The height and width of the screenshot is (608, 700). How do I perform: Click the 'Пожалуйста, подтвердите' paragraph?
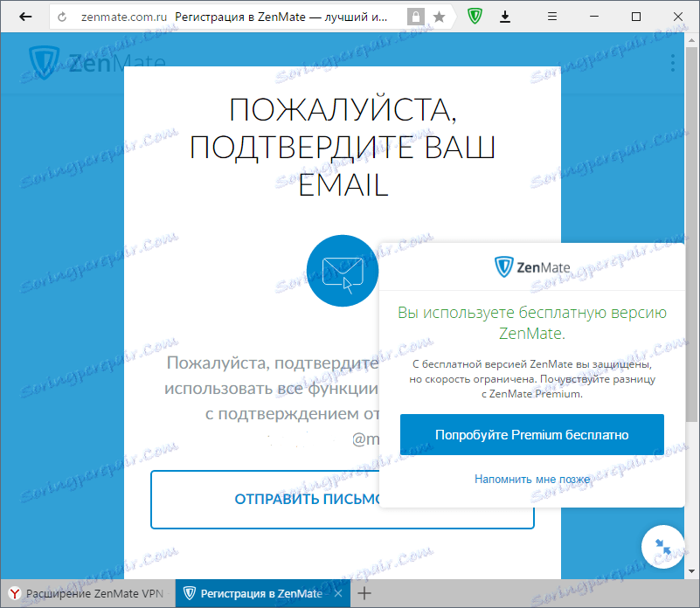(273, 401)
